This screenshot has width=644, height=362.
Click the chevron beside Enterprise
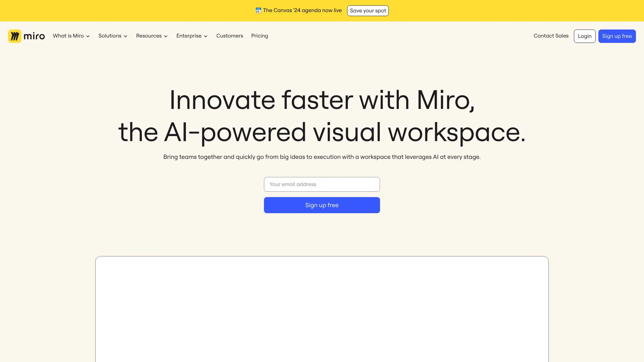206,36
